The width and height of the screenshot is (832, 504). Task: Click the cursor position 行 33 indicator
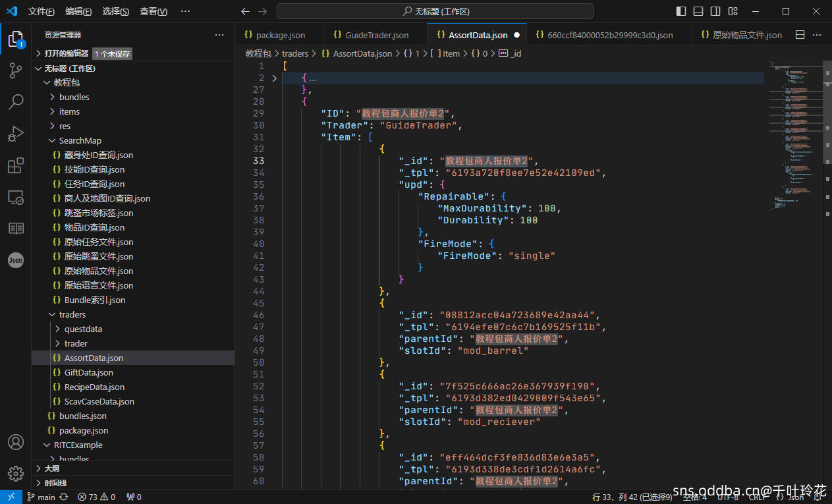[x=632, y=497]
